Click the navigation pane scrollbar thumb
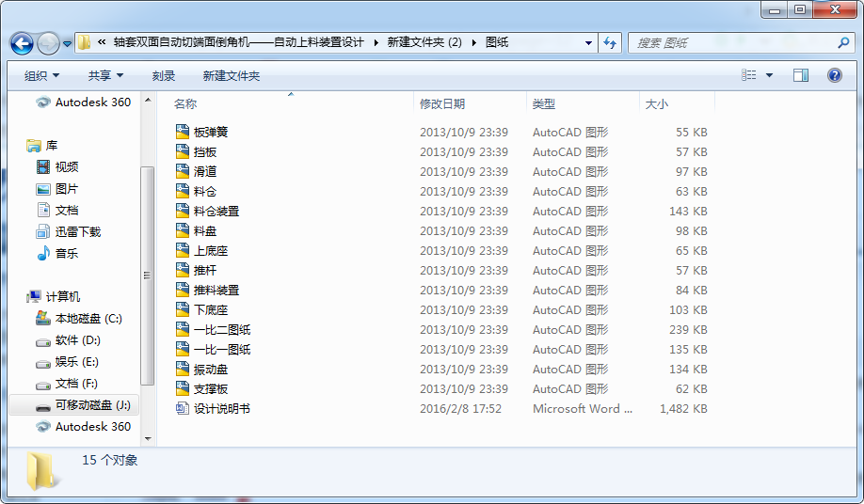The width and height of the screenshot is (864, 504). [147, 276]
